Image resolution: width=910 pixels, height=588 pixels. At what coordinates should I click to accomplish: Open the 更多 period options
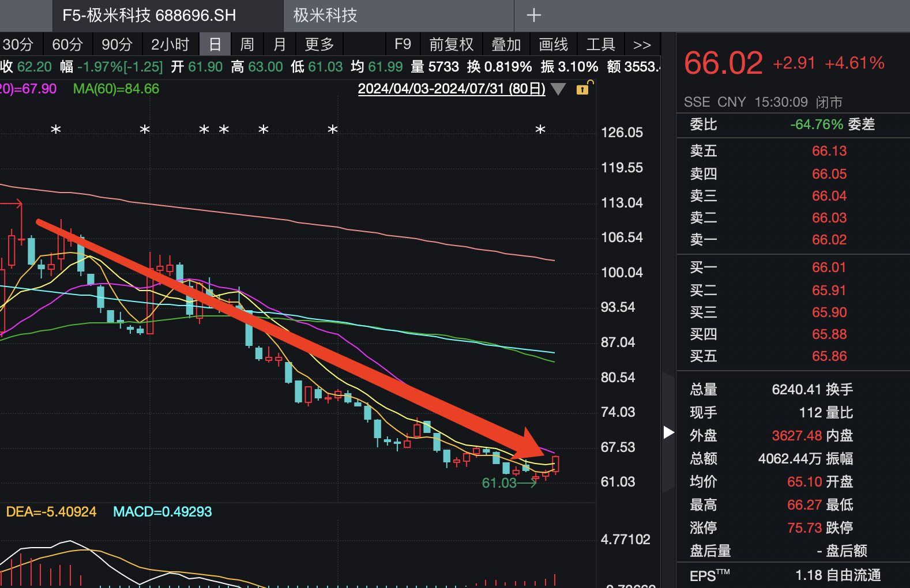(319, 44)
